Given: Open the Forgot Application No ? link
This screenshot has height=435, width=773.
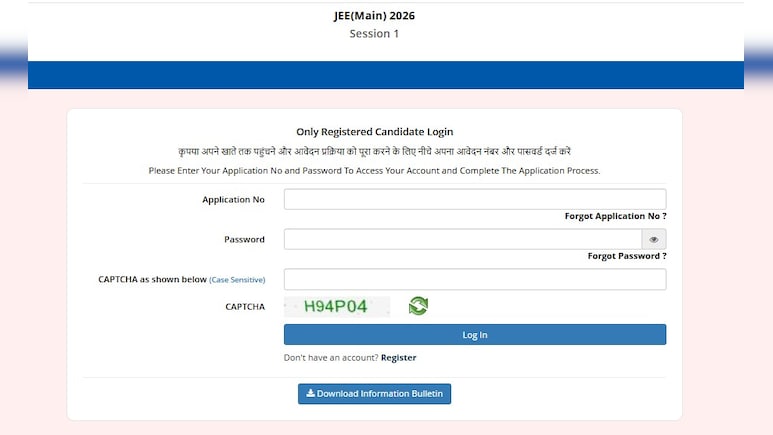Looking at the screenshot, I should tap(615, 216).
